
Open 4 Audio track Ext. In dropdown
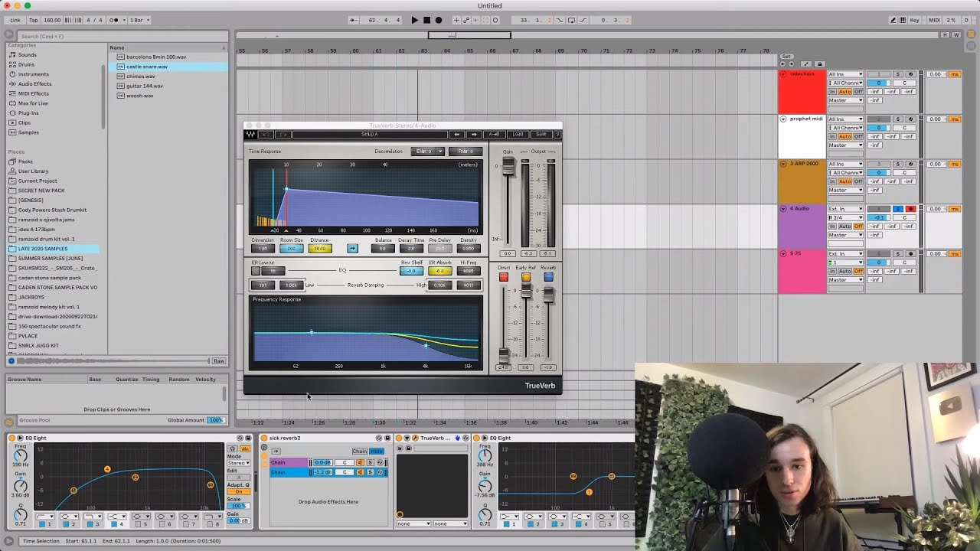(845, 209)
